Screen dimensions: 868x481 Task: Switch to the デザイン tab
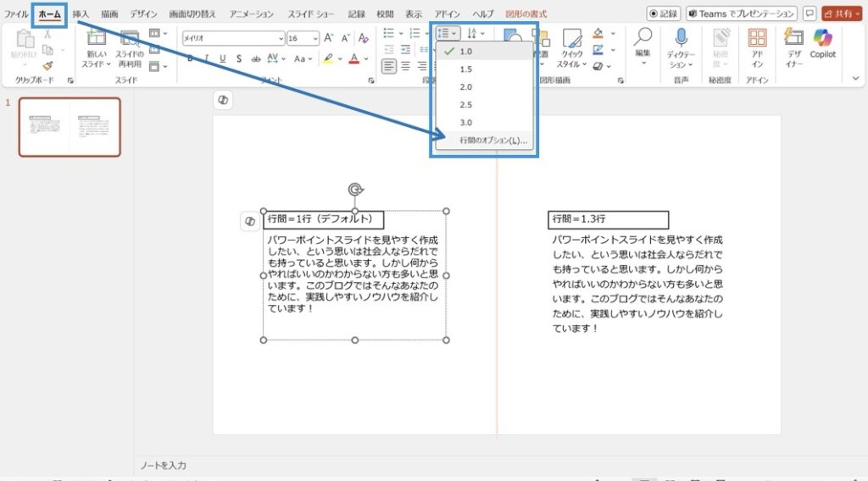pos(143,14)
